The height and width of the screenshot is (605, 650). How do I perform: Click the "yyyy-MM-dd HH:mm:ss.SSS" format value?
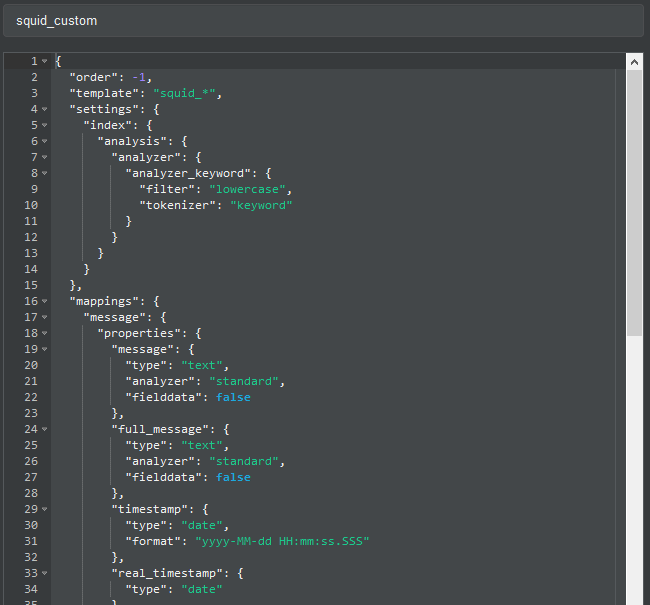[x=282, y=542]
